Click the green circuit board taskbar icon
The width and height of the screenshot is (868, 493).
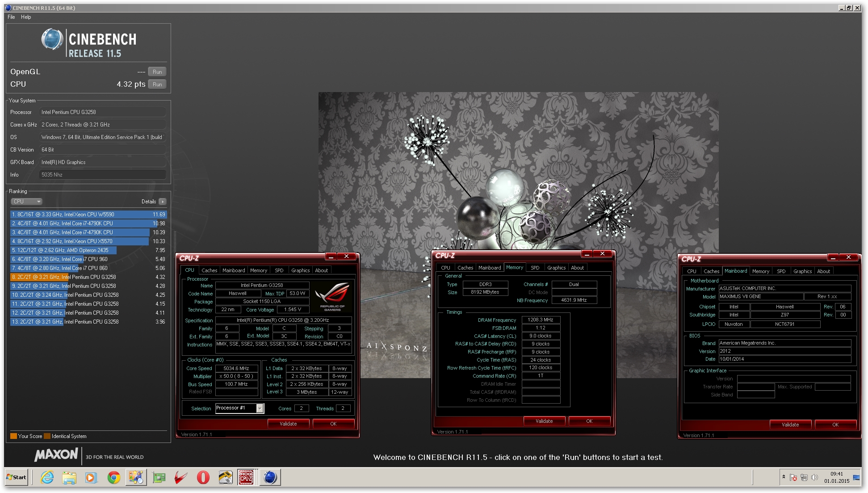click(x=159, y=477)
